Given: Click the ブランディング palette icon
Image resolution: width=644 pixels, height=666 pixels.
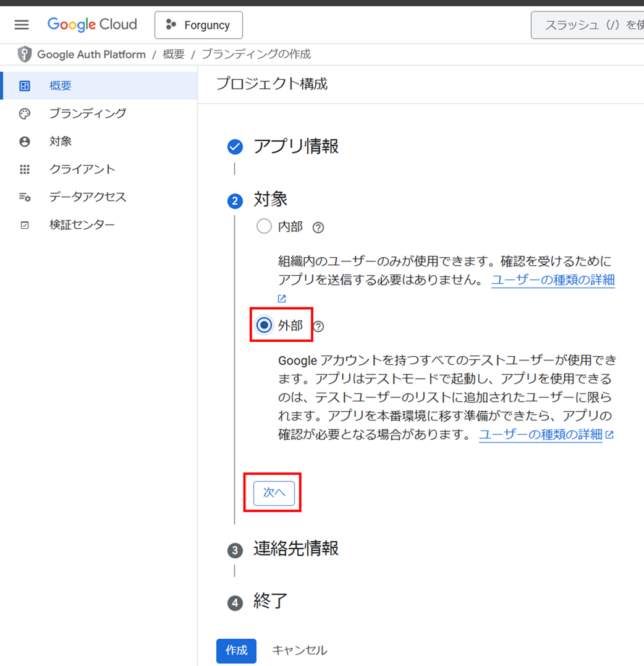Looking at the screenshot, I should 25,113.
